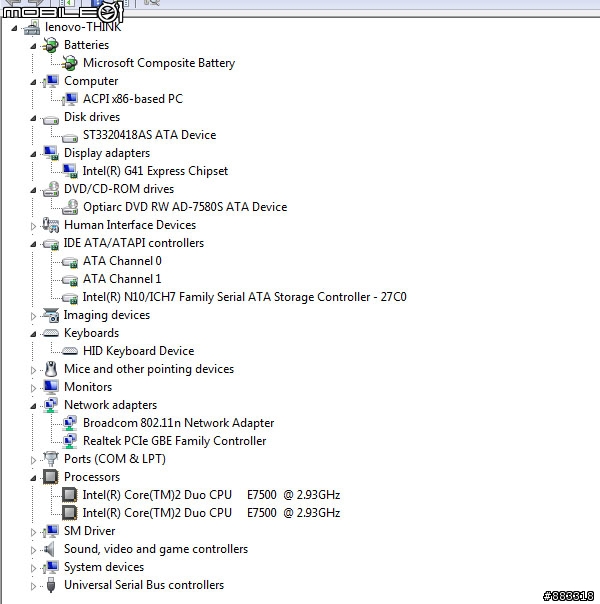Expand the Human Interface Devices branch
The height and width of the screenshot is (604, 600).
click(34, 226)
